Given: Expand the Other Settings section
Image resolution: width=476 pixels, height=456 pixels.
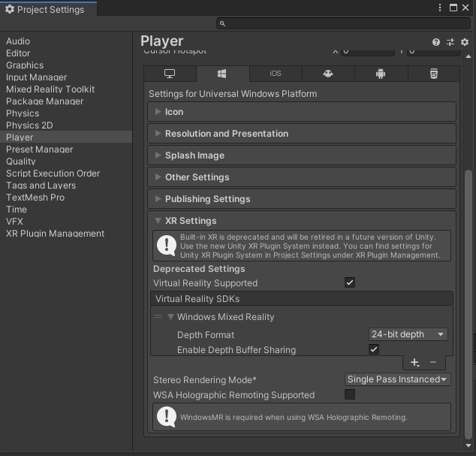Looking at the screenshot, I should [302, 177].
